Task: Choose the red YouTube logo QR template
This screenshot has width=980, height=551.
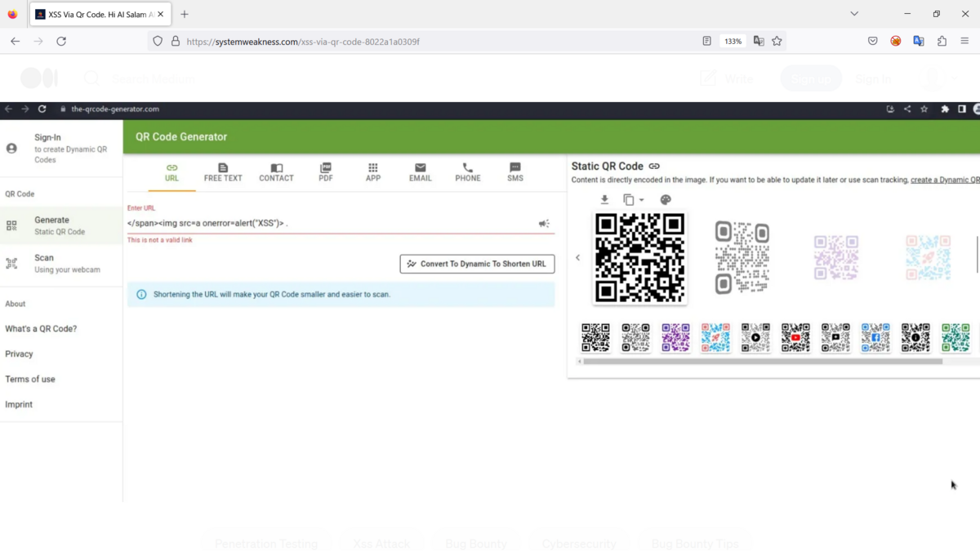Action: (x=795, y=337)
